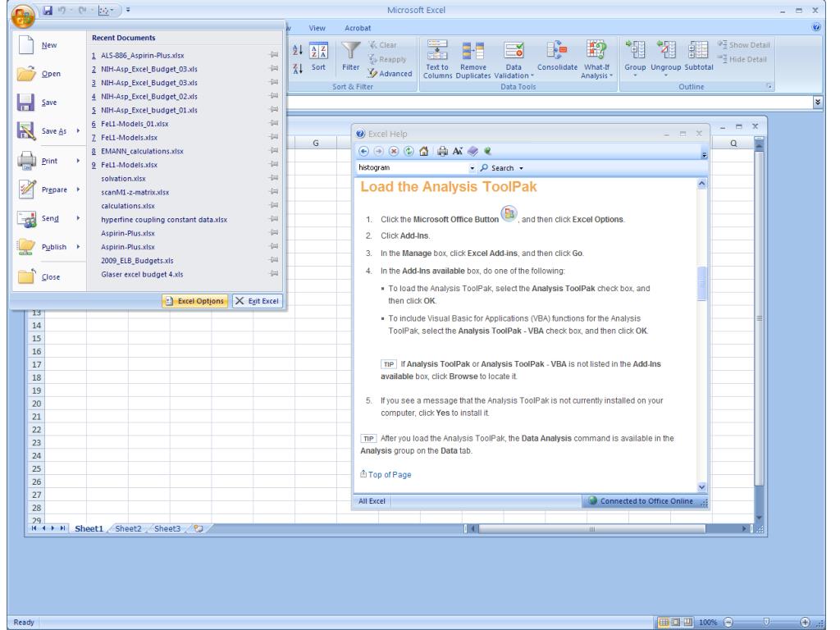Screen dimensions: 840x630
Task: Open the View ribbon tab
Action: pyautogui.click(x=317, y=28)
